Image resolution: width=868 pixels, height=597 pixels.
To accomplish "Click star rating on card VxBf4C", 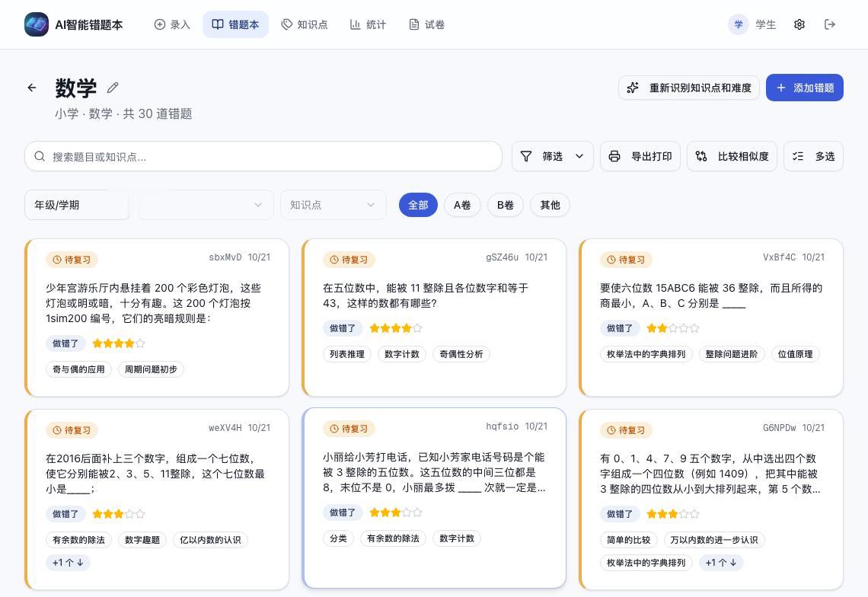I will [x=673, y=328].
